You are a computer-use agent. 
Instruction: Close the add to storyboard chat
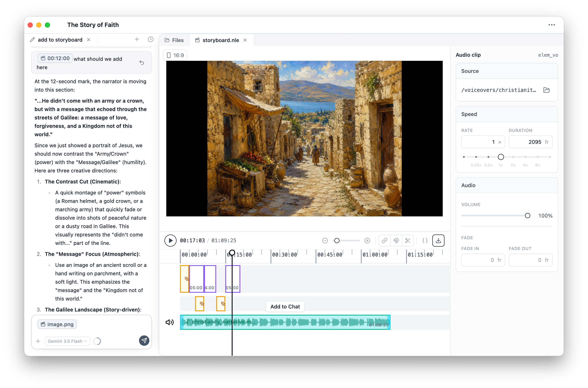click(89, 40)
